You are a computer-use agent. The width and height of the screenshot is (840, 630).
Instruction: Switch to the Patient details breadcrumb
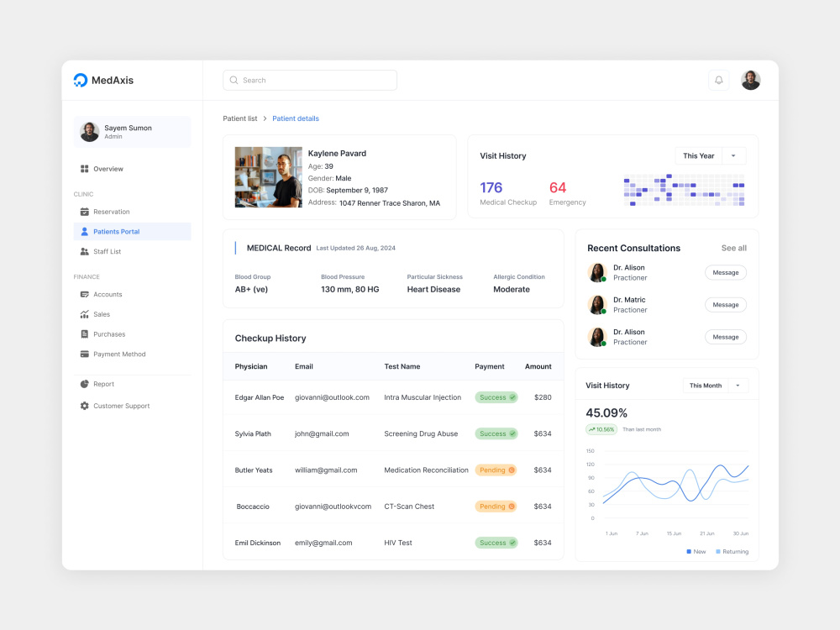coord(296,118)
